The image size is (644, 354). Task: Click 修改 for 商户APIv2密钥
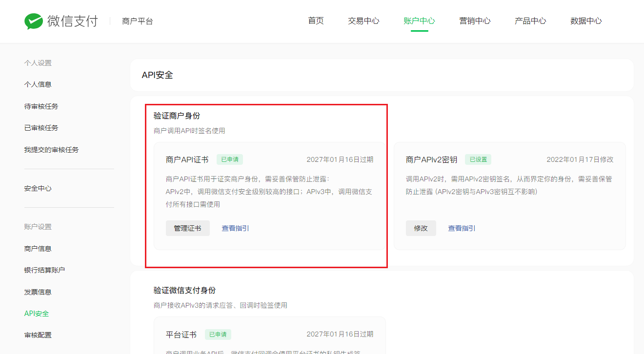click(421, 228)
